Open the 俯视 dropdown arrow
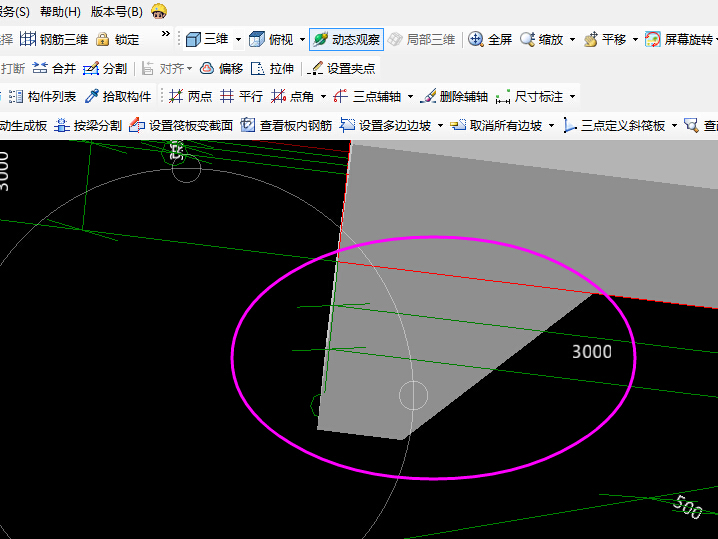718x539 pixels. [x=302, y=40]
